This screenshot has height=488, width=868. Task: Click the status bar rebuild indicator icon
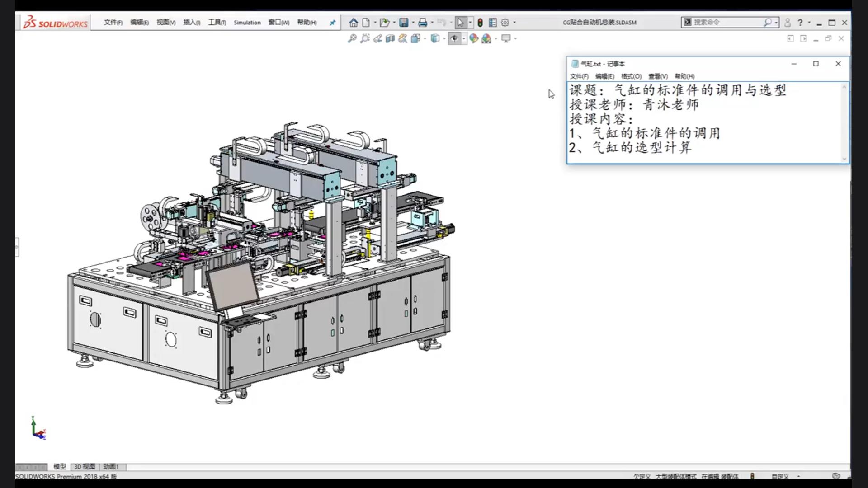[x=752, y=476]
